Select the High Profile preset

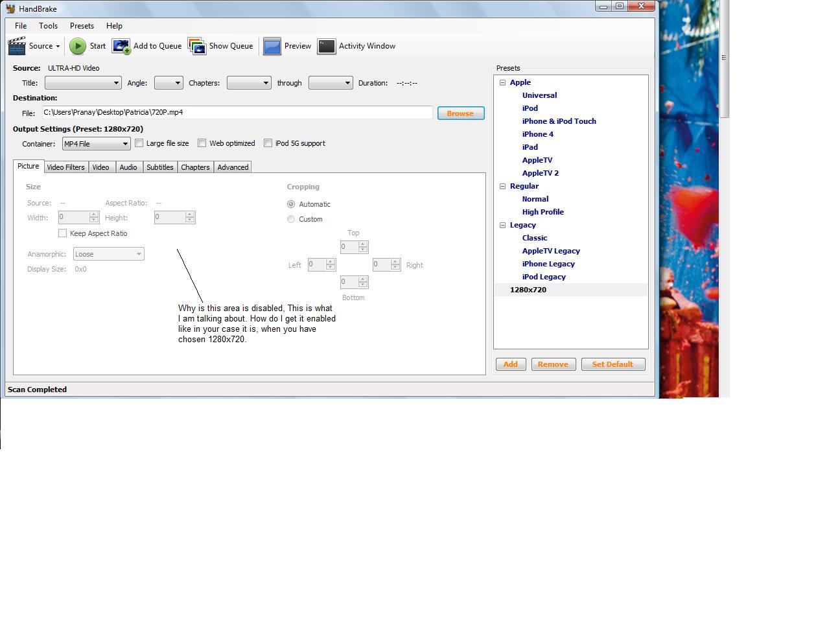(543, 212)
